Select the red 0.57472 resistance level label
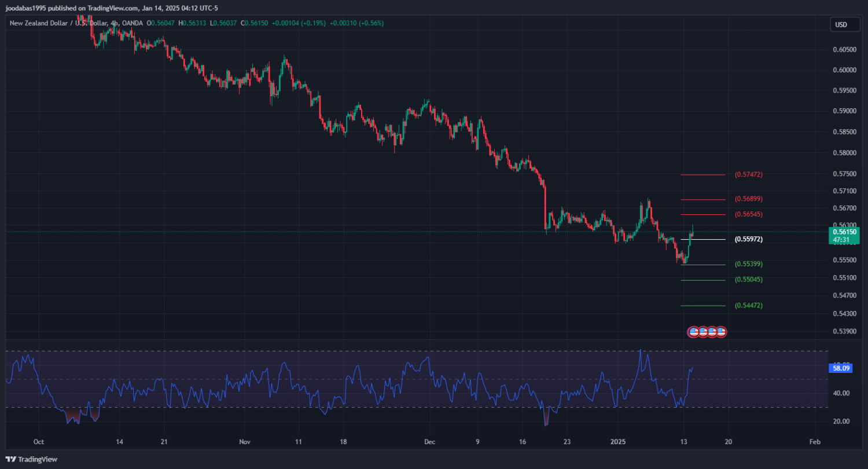 [x=748, y=174]
